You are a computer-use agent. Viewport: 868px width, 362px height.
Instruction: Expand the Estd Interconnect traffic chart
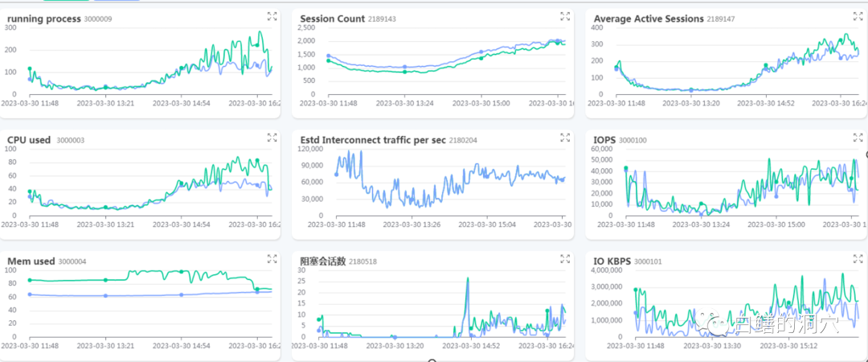pyautogui.click(x=565, y=137)
